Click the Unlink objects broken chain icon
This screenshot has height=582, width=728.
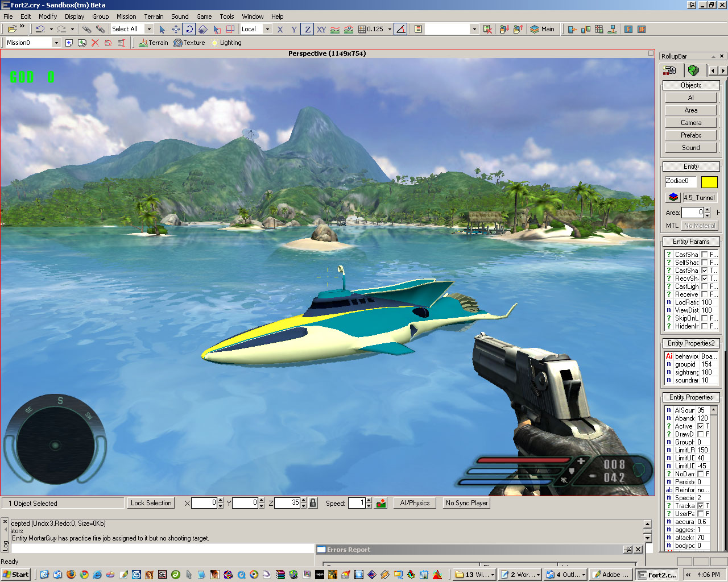[100, 29]
